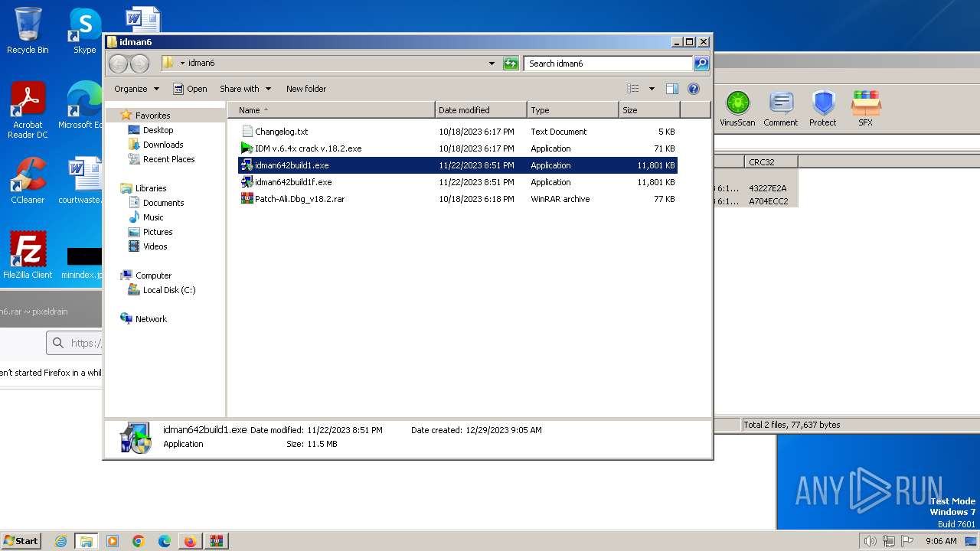The image size is (980, 551).
Task: Sort by Name column header
Action: pos(331,110)
